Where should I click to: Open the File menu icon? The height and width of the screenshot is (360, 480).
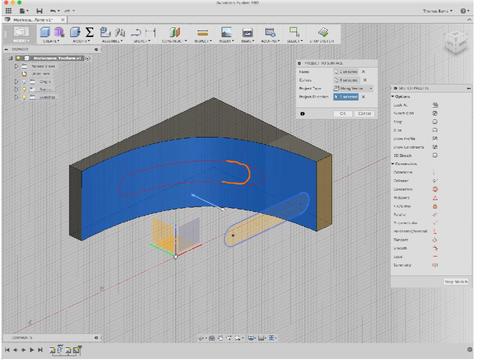tap(23, 11)
